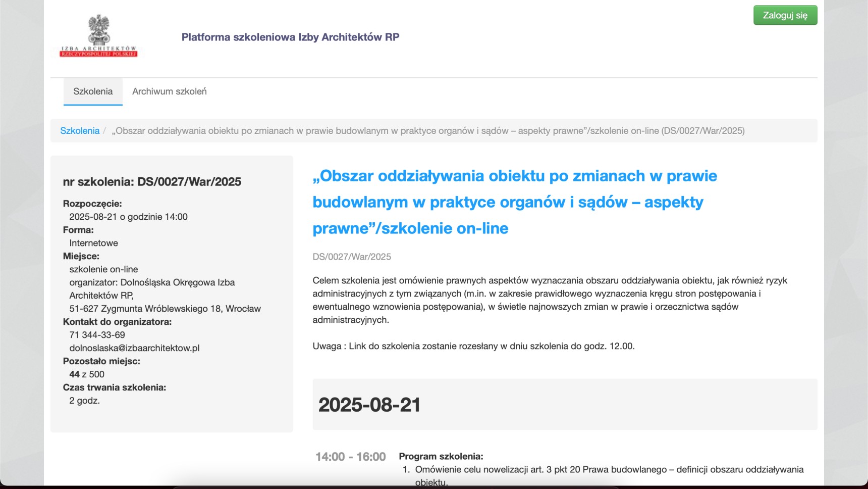Click the grey DS/0027/War/2025 code under title
The height and width of the screenshot is (489, 868).
(x=352, y=257)
